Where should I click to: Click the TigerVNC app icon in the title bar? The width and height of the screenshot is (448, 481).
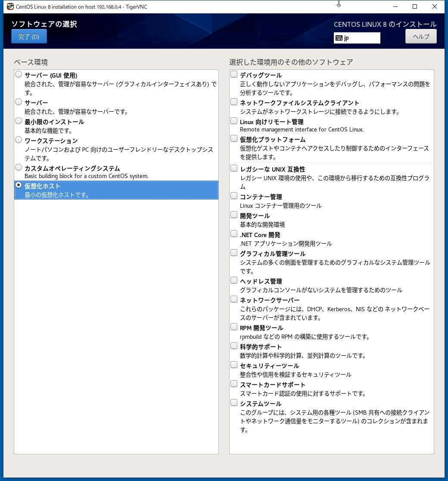10,6
